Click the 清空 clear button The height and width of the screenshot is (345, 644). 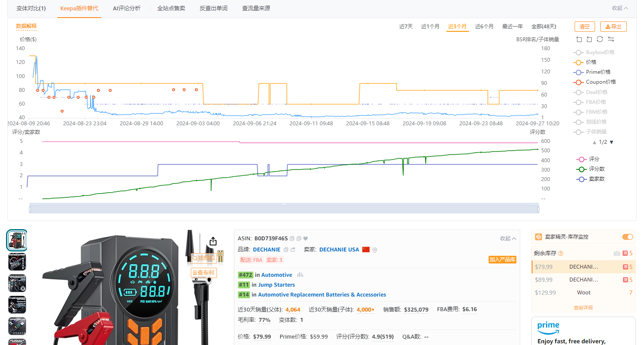click(585, 27)
